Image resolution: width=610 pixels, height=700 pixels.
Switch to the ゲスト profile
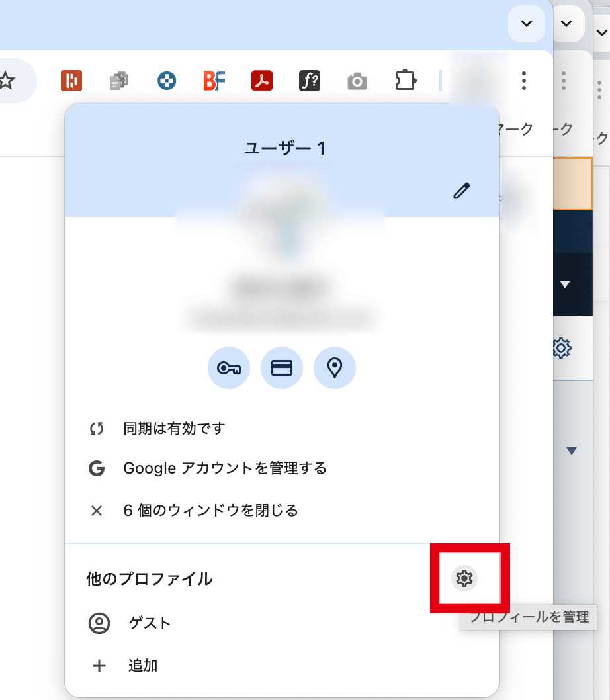[282, 623]
